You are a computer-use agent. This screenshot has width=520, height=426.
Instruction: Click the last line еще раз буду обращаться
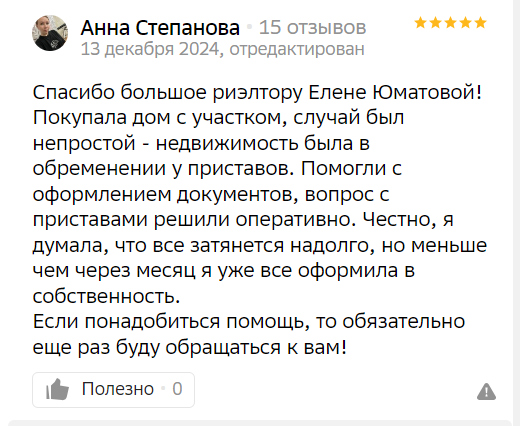190,348
